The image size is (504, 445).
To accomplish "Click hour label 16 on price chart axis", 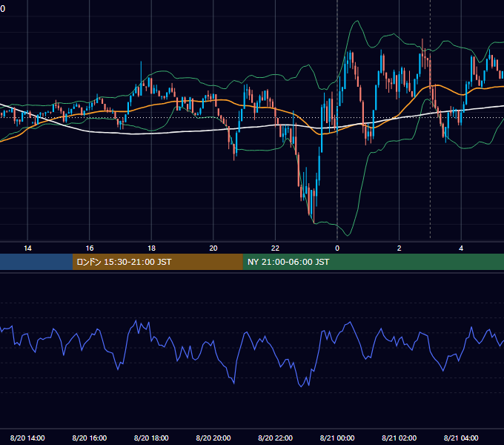I will point(90,248).
